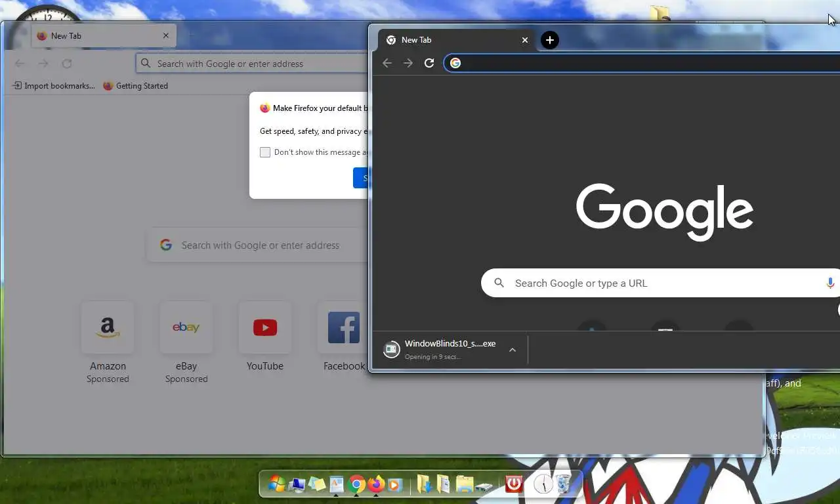Focus the Chrome address bar
This screenshot has height=504, width=840.
643,63
